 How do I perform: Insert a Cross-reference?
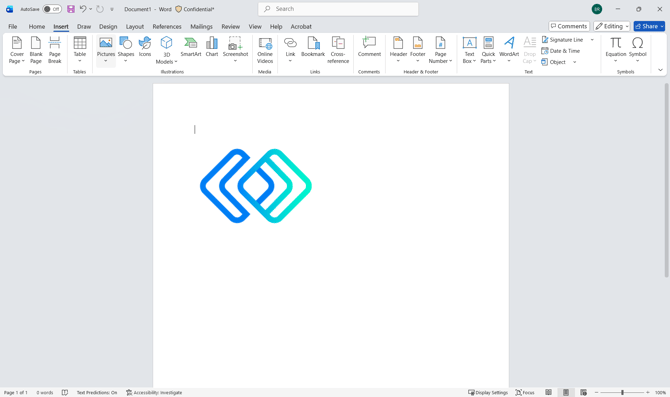(338, 50)
